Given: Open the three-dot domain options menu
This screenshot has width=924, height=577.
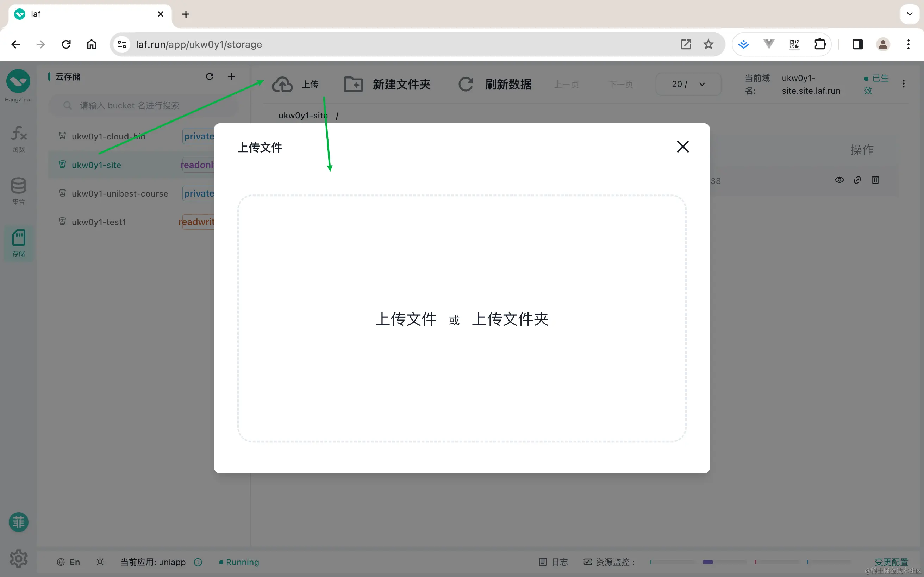Looking at the screenshot, I should point(903,84).
